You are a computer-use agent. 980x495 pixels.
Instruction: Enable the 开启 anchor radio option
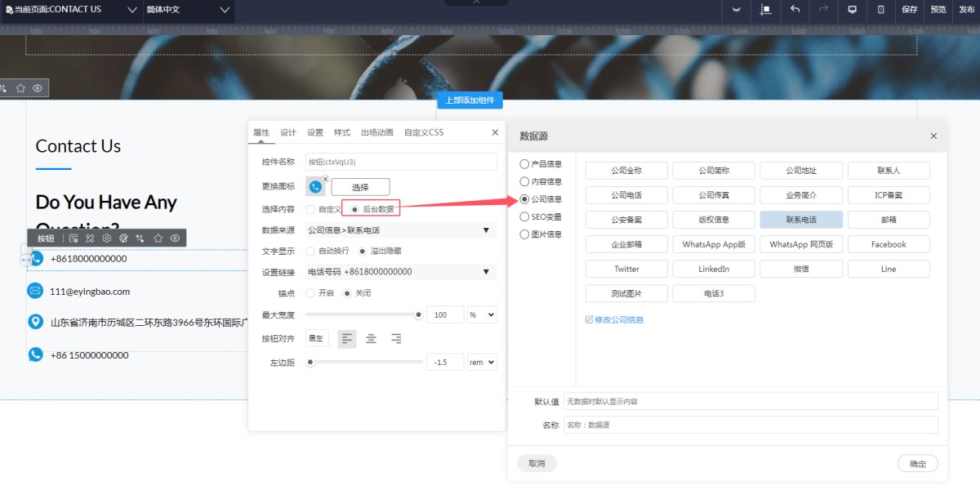[310, 293]
